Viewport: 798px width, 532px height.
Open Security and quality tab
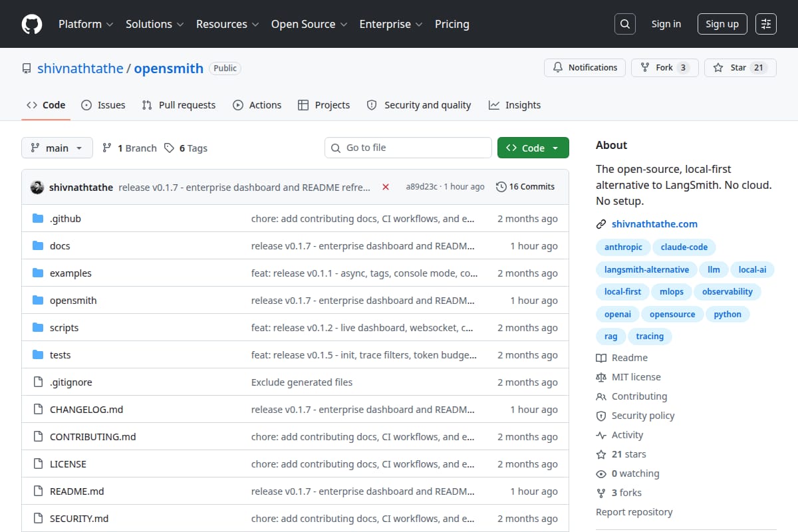pyautogui.click(x=419, y=105)
